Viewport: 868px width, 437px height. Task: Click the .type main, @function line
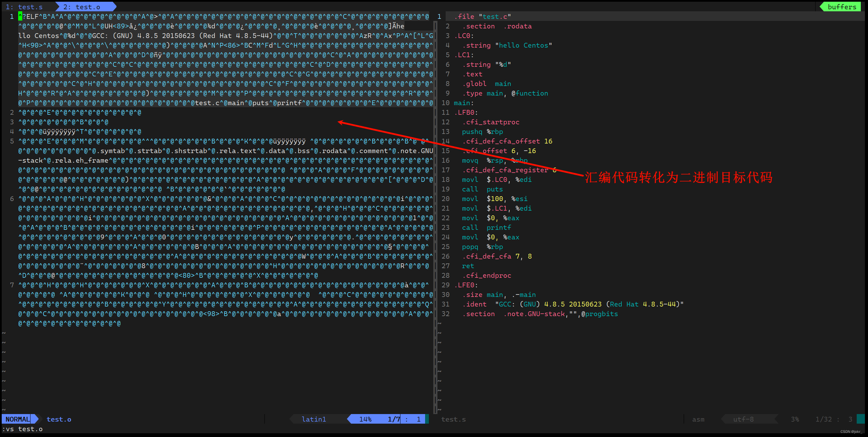click(505, 93)
